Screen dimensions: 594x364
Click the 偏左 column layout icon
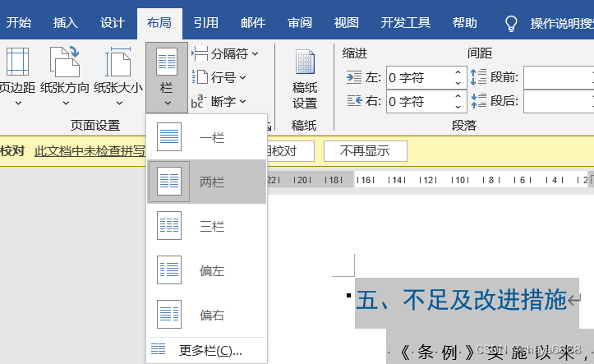coord(169,270)
